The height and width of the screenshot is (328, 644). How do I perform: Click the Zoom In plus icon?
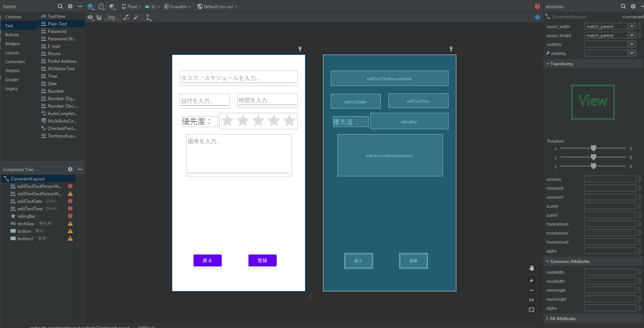(x=531, y=281)
